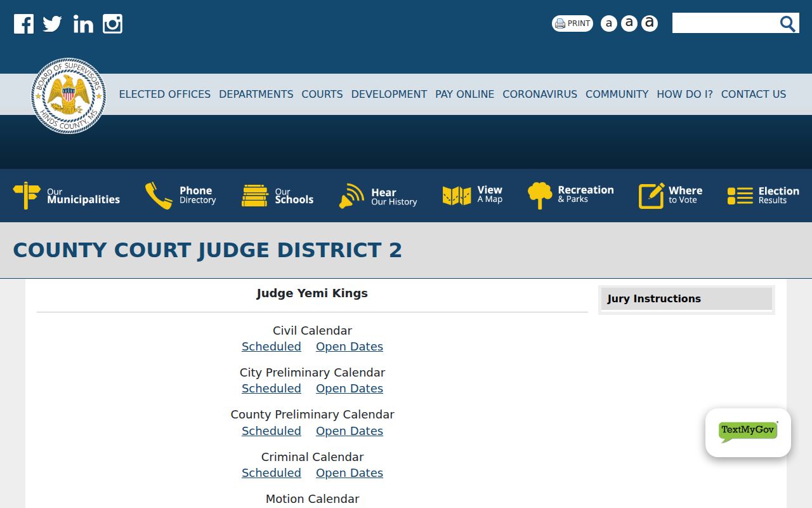
Task: Open the Instagram social icon
Action: coord(112,24)
